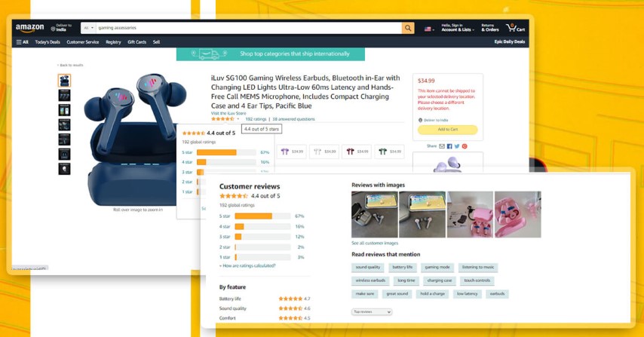
Task: Filter reviews by 5 star bar in Customer reviews
Action: pos(262,216)
